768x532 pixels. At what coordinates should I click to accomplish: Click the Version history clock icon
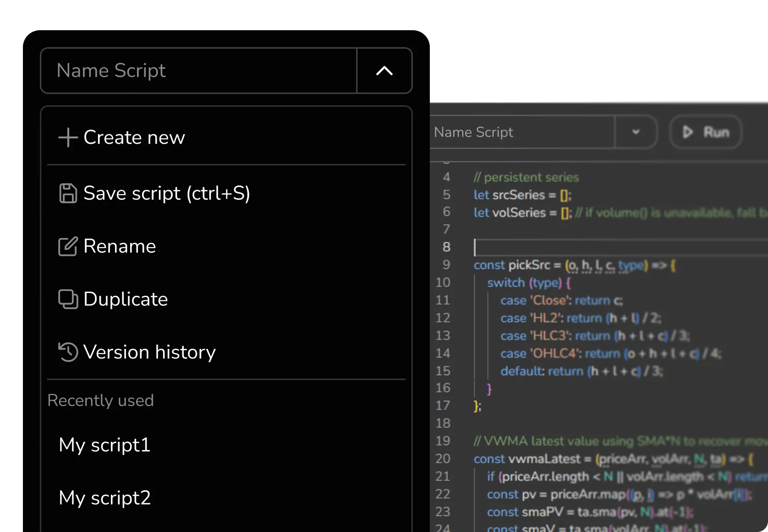click(x=68, y=352)
